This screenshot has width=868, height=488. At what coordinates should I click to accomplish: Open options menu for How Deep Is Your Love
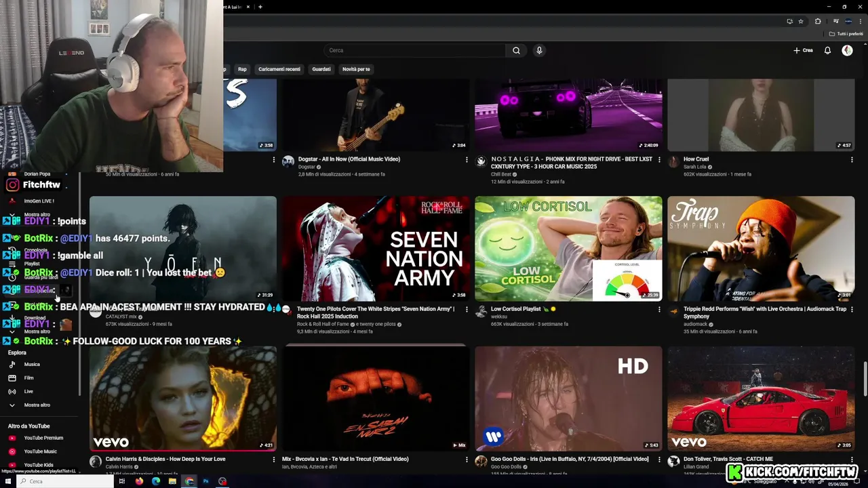tap(274, 460)
